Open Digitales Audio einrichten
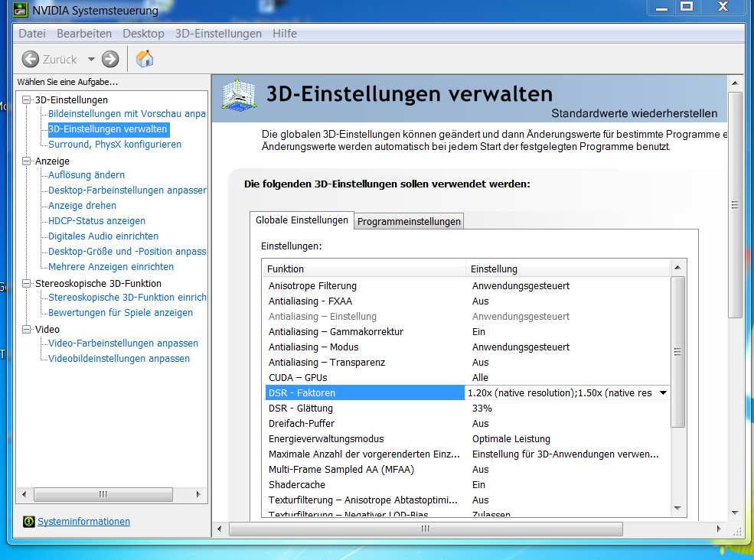Screen dimensions: 754x560 tap(103, 236)
